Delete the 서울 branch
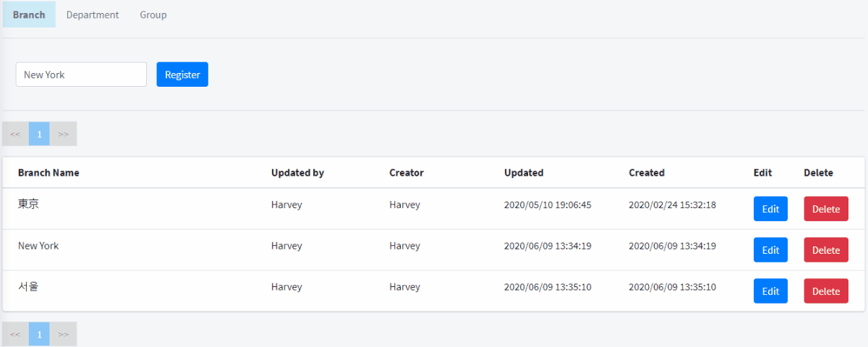This screenshot has width=868, height=347. (x=825, y=291)
